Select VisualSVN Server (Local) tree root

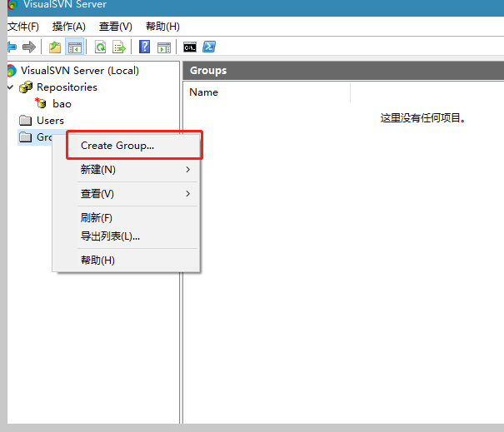click(x=80, y=71)
